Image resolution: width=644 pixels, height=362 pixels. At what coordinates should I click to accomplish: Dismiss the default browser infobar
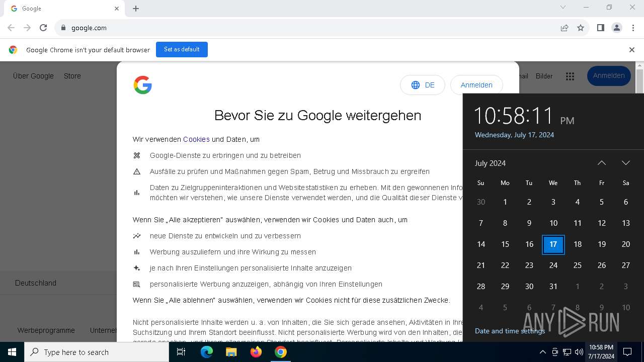click(x=632, y=50)
